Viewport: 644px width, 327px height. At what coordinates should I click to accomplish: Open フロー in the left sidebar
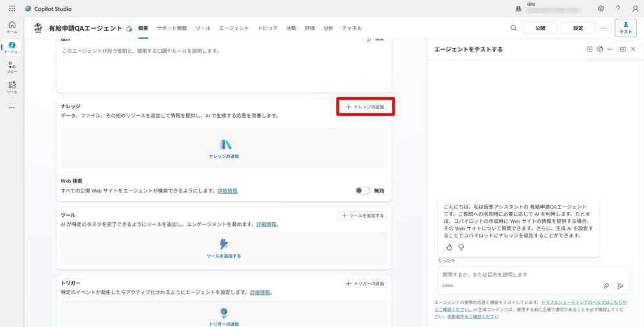[x=12, y=68]
